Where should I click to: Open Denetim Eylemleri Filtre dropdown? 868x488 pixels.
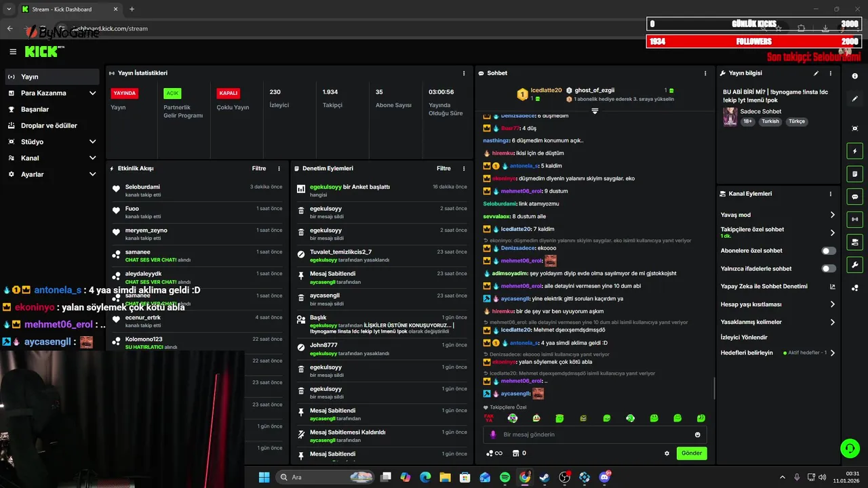443,169
